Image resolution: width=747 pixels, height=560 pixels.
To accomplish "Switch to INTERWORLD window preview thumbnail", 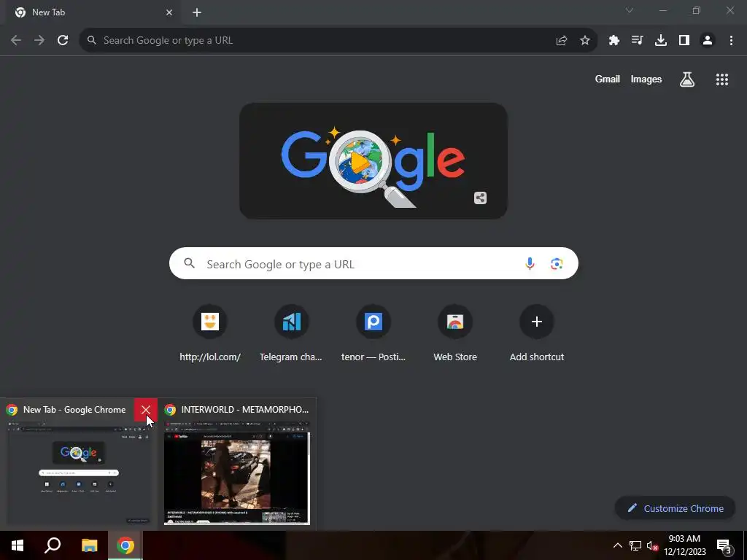I will (x=237, y=472).
